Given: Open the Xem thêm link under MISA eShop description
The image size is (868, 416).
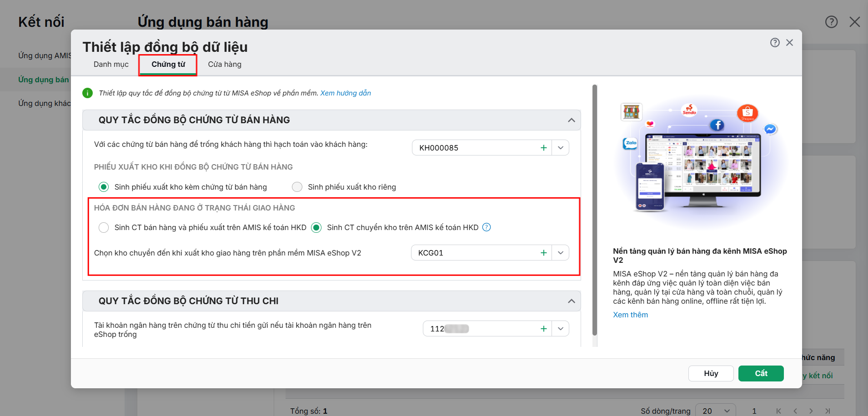Looking at the screenshot, I should tap(630, 315).
